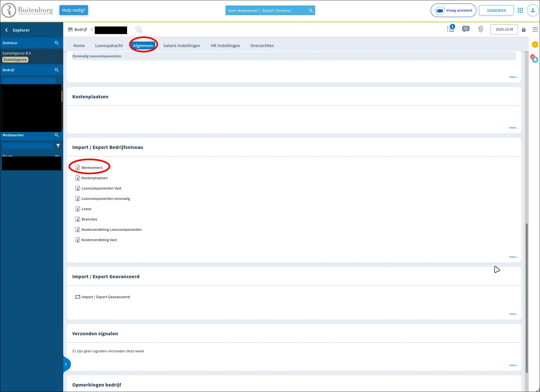The width and height of the screenshot is (540, 392).
Task: Click the Zoek Medewerker search field
Action: 266,11
